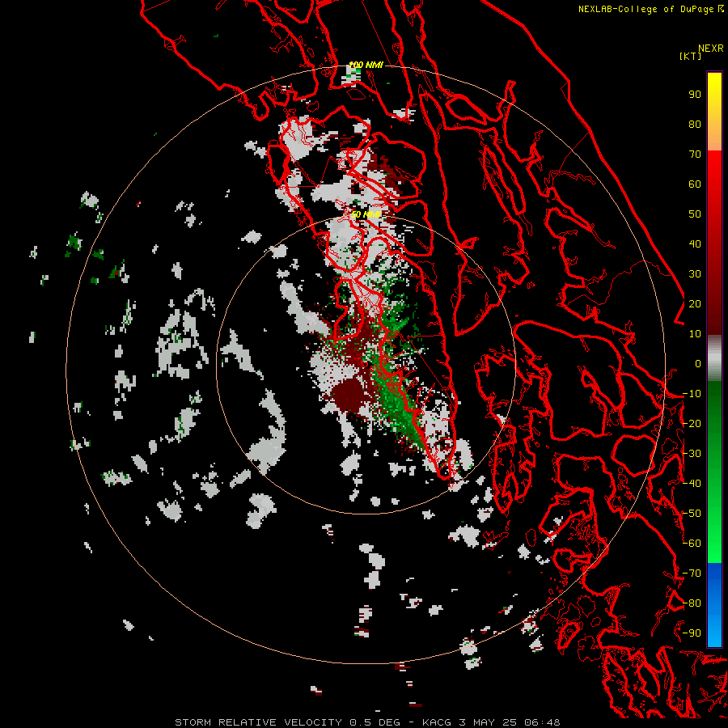Click the KACG station identifier in the footer
This screenshot has height=728, width=728.
(437, 722)
